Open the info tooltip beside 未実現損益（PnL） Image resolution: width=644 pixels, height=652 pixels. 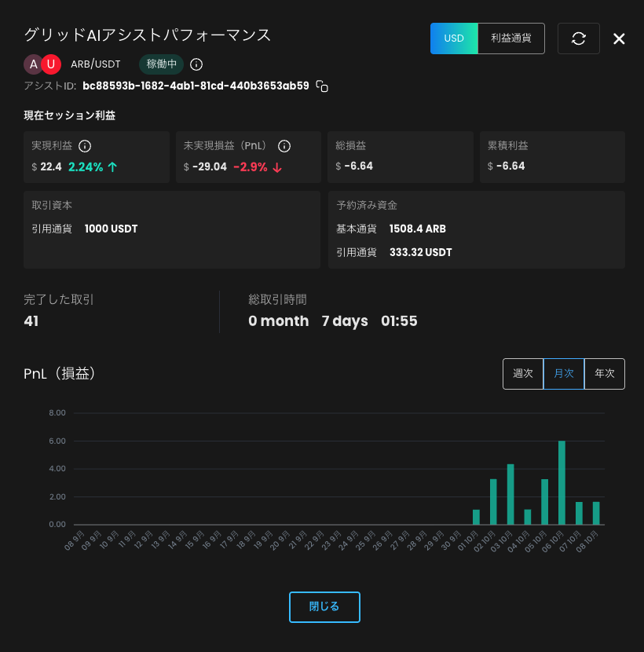[284, 146]
